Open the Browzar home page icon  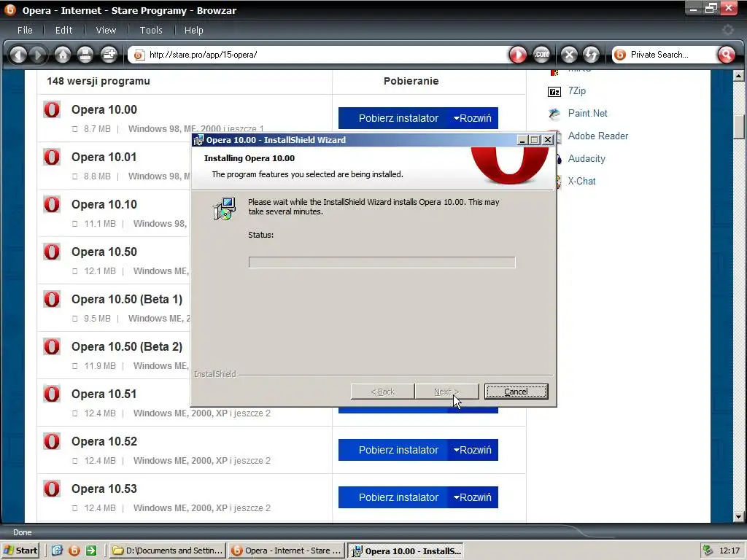[x=63, y=55]
